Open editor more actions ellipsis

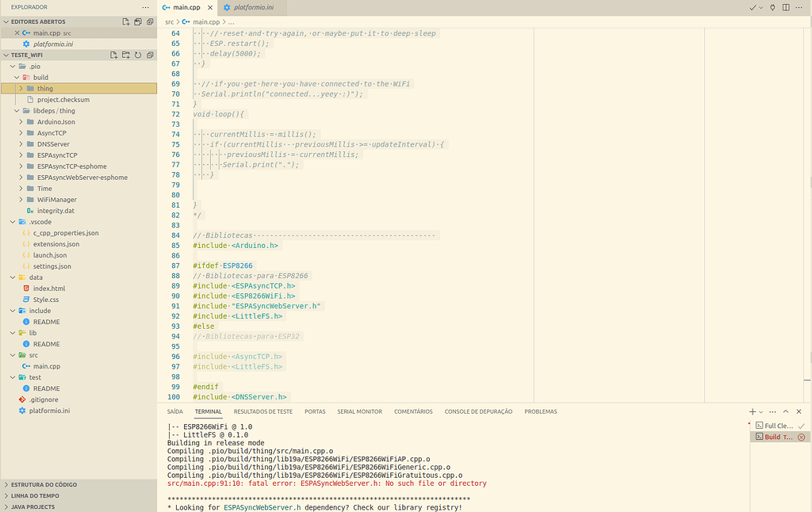pos(800,7)
